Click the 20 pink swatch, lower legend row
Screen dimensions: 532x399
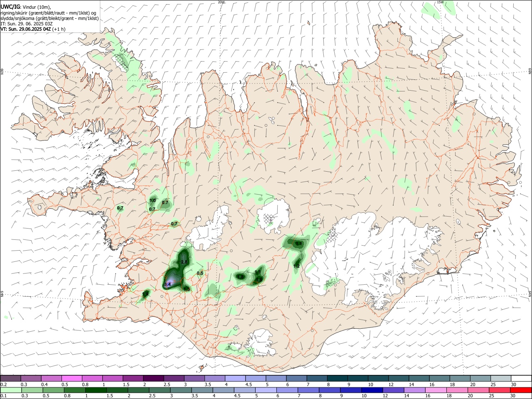pyautogui.click(x=478, y=390)
